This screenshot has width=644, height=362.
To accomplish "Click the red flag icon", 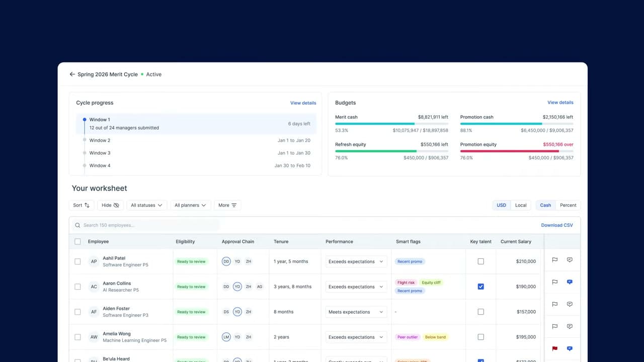I will [555, 348].
